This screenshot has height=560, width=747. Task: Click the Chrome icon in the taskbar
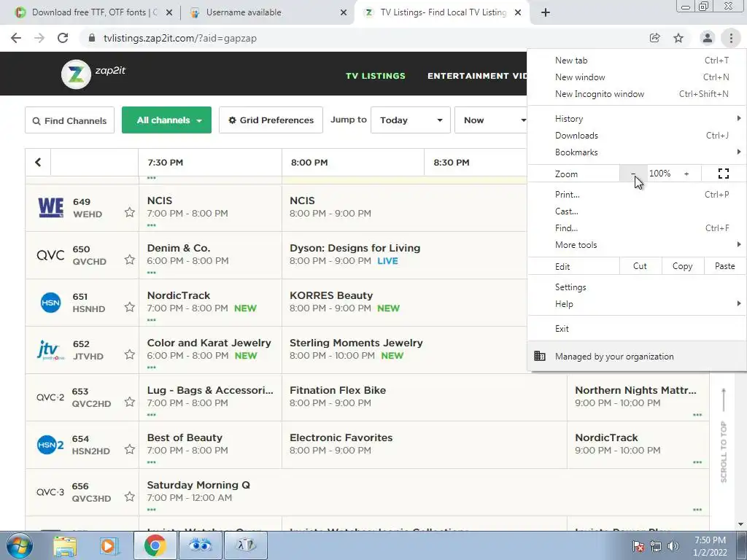pyautogui.click(x=155, y=545)
